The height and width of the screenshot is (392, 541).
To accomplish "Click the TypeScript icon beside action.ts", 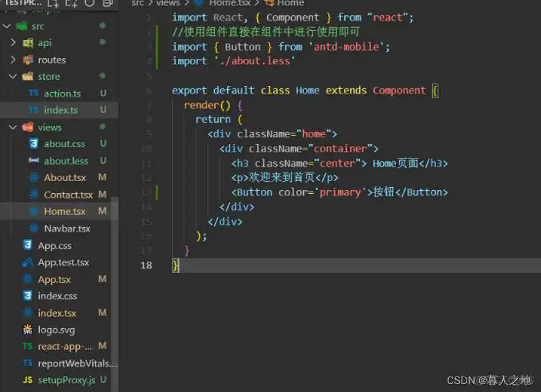I will [35, 93].
